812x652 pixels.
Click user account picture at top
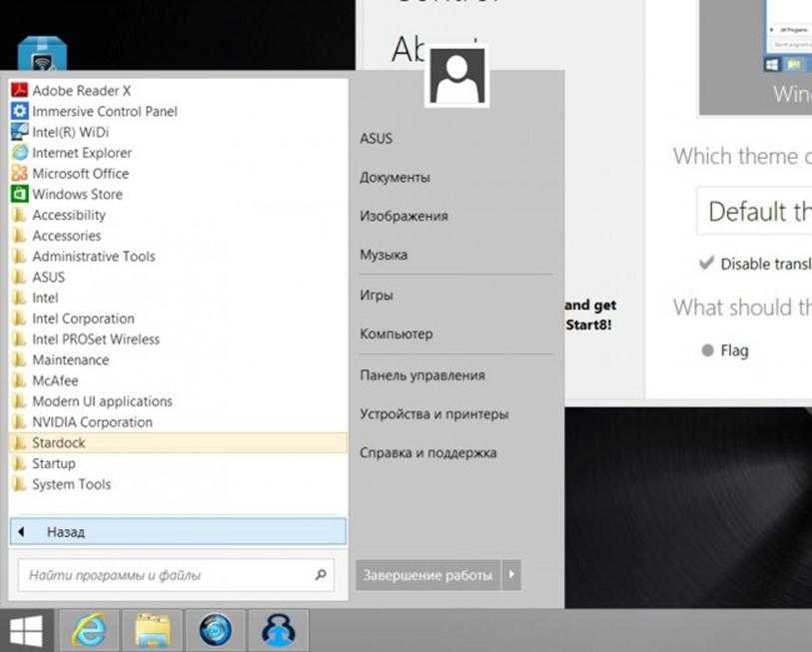(x=456, y=76)
